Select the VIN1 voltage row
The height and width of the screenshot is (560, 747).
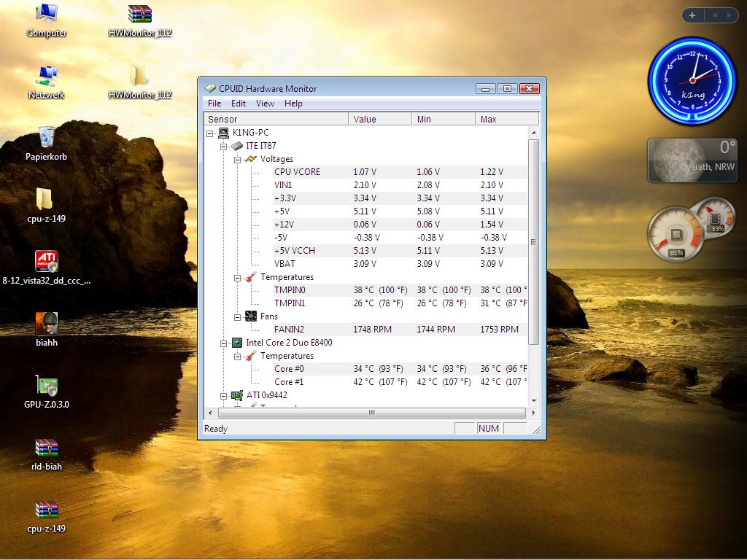(400, 184)
